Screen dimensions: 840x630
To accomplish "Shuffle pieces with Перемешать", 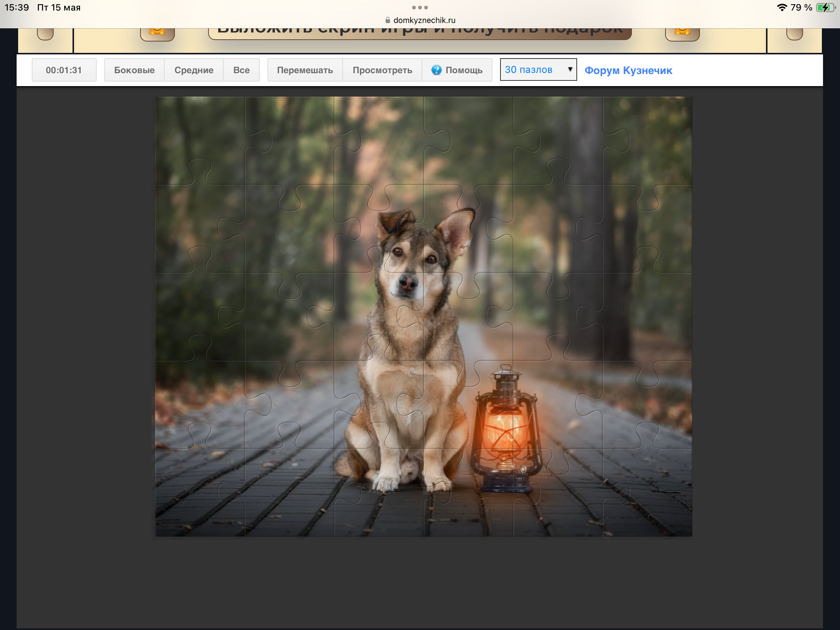I will [305, 70].
